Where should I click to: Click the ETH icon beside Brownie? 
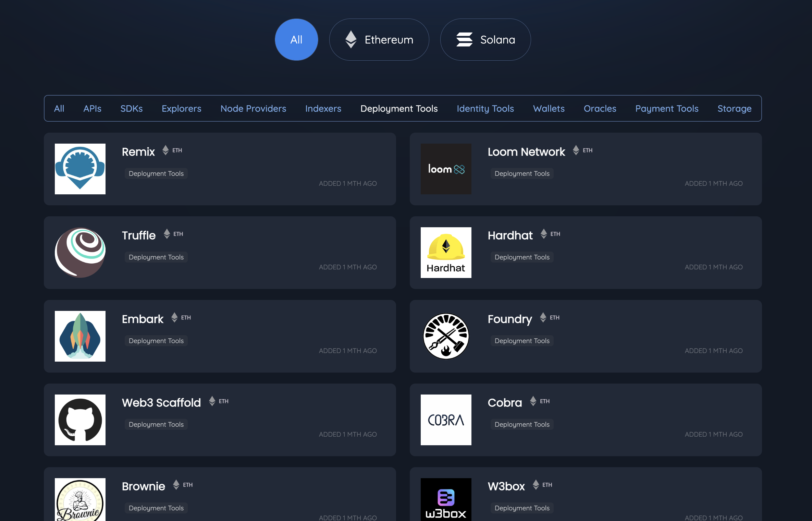click(176, 485)
